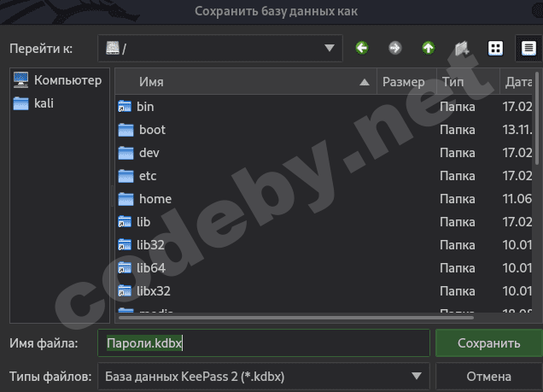
Task: Click the kali folder icon in the sidebar
Action: click(20, 103)
